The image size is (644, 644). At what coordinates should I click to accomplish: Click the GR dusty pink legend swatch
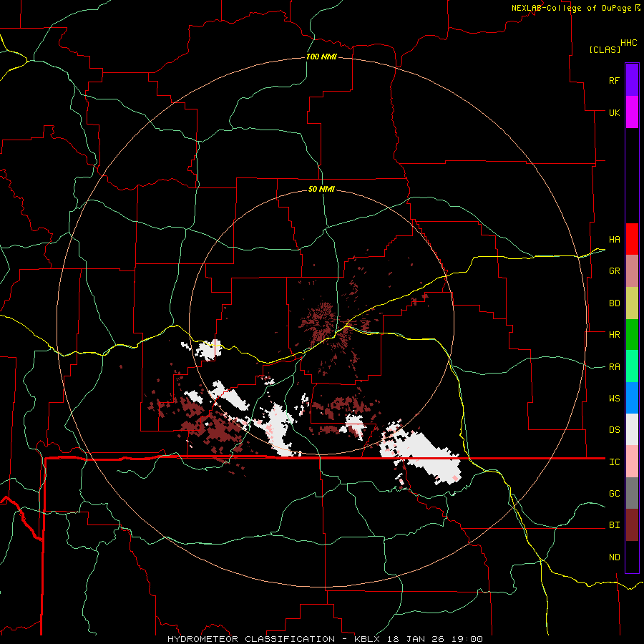pos(632,271)
